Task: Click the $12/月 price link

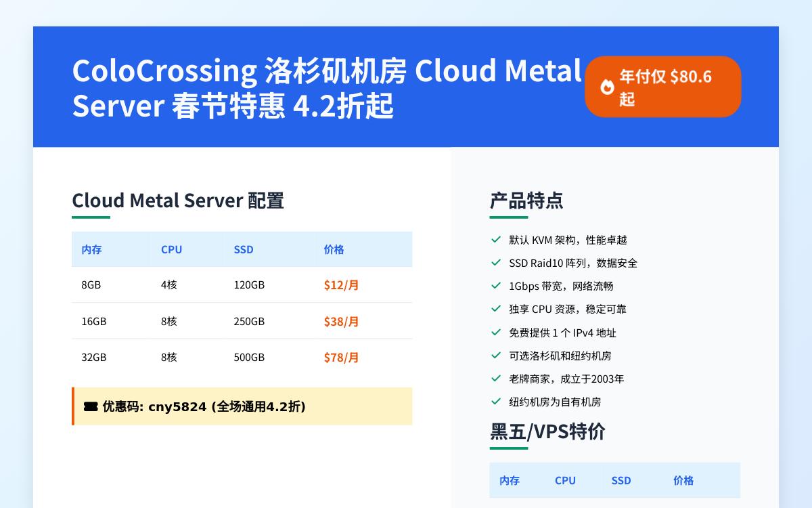Action: pyautogui.click(x=342, y=284)
